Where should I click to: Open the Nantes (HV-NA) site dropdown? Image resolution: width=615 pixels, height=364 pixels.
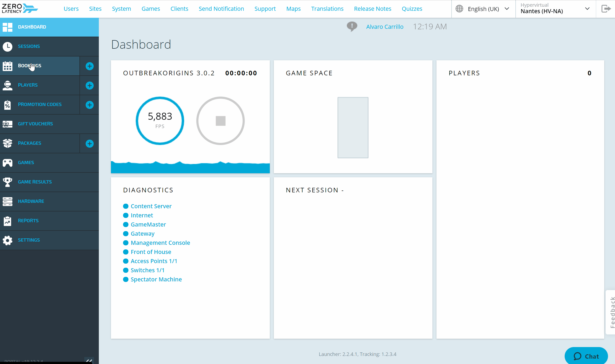click(x=555, y=9)
